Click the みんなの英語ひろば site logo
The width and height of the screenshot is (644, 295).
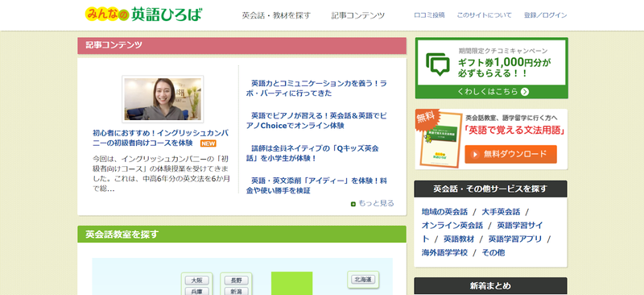click(x=143, y=15)
